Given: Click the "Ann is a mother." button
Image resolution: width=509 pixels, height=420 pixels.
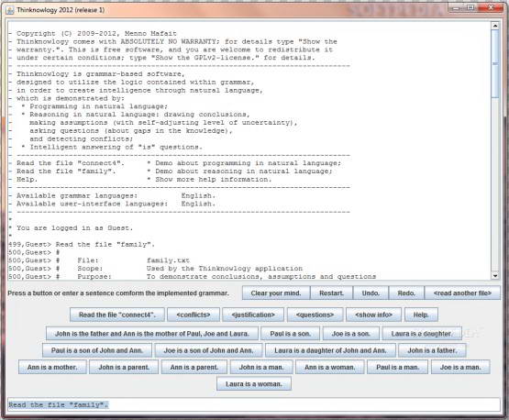Looking at the screenshot, I should pyautogui.click(x=52, y=368).
